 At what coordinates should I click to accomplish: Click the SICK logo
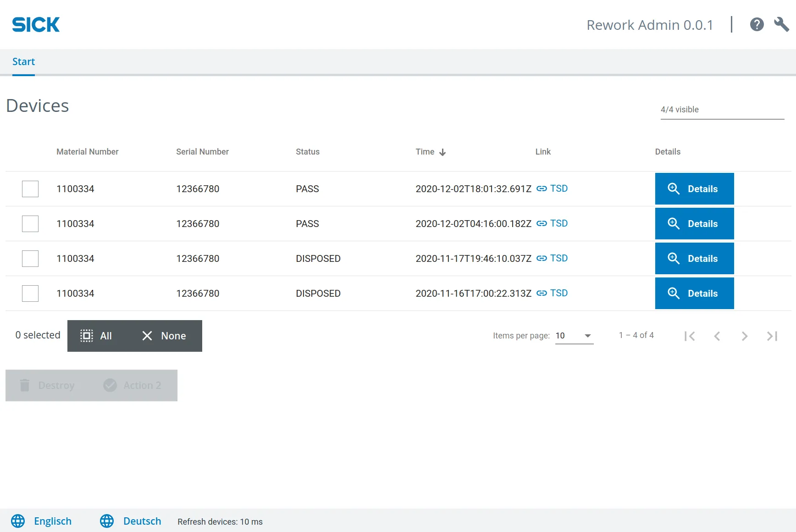coord(36,25)
